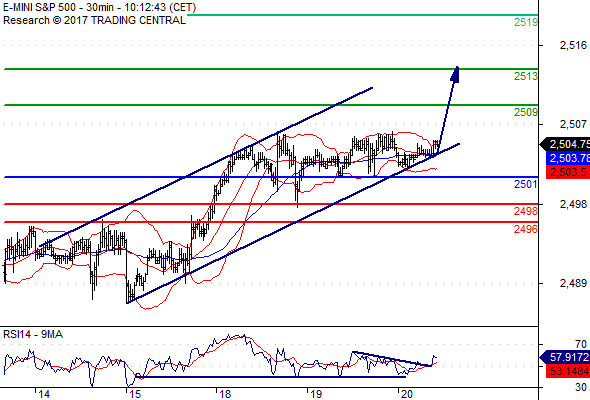
Task: Click the 2,516 price axis value
Action: [573, 45]
